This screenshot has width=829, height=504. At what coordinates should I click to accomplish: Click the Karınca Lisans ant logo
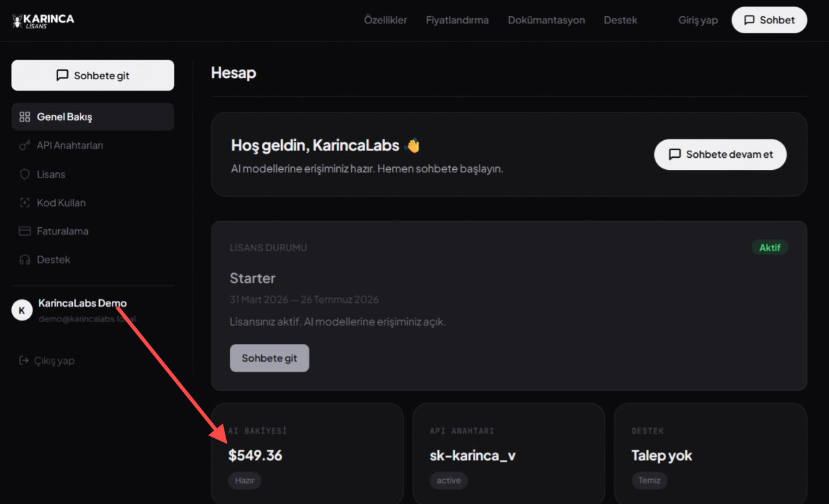coord(18,21)
